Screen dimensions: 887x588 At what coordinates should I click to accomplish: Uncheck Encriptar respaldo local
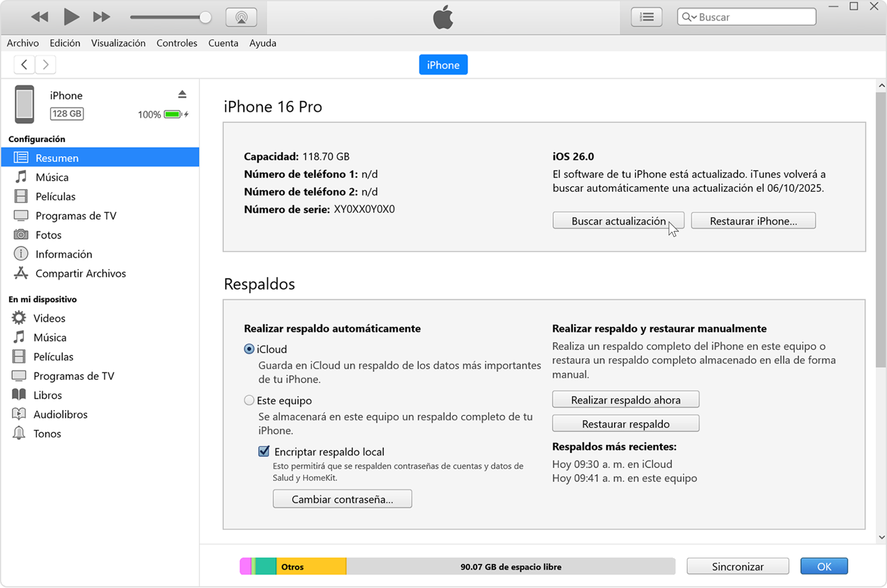(x=264, y=451)
